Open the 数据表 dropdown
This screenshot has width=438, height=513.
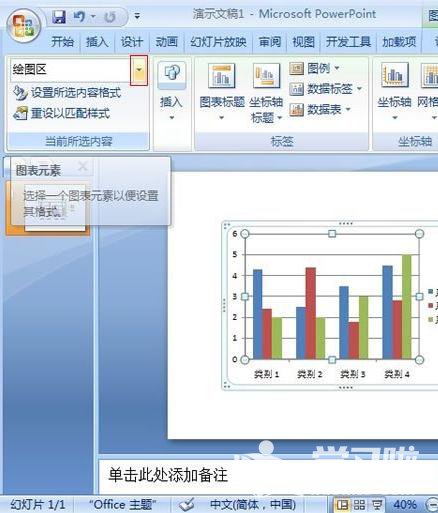click(320, 109)
